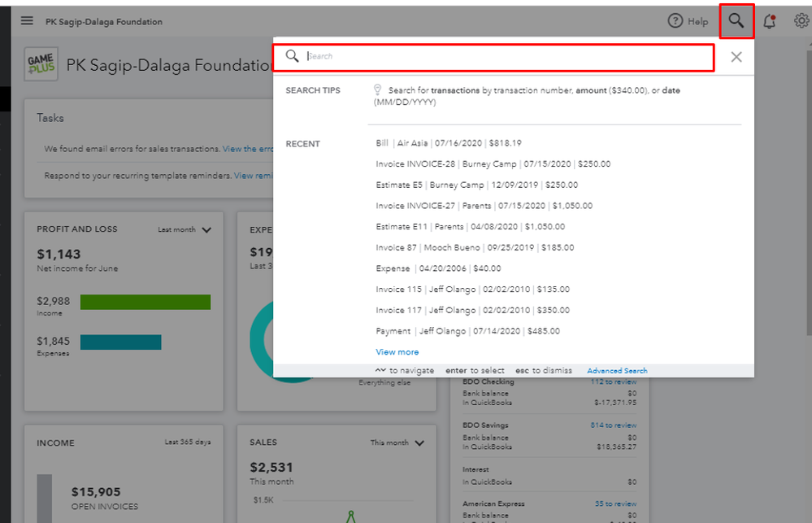Open the settings gear
This screenshot has width=812, height=523.
[x=801, y=20]
